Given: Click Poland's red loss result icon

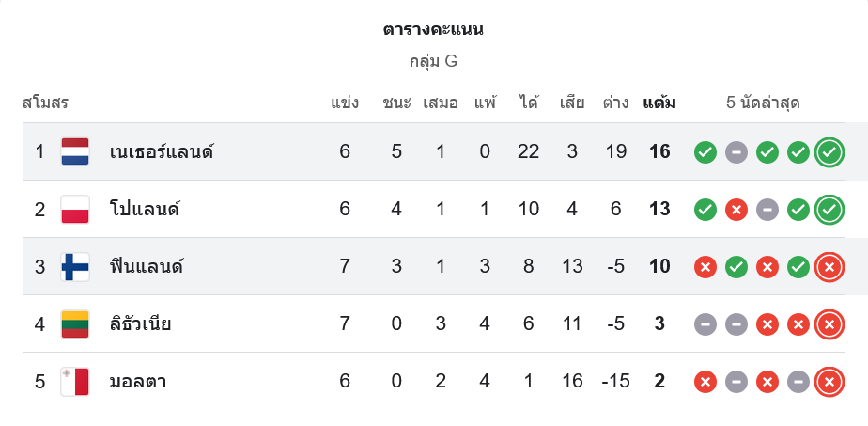Looking at the screenshot, I should (x=736, y=209).
